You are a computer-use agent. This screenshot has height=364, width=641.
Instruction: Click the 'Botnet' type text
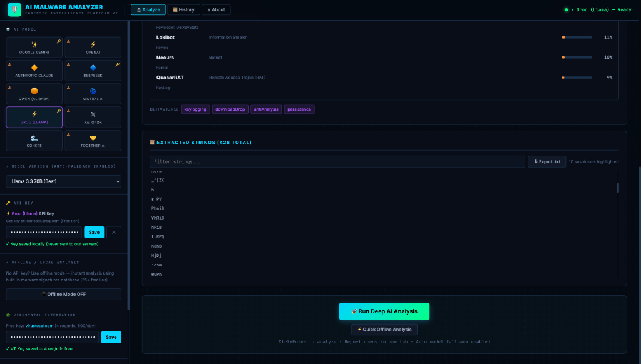(215, 57)
